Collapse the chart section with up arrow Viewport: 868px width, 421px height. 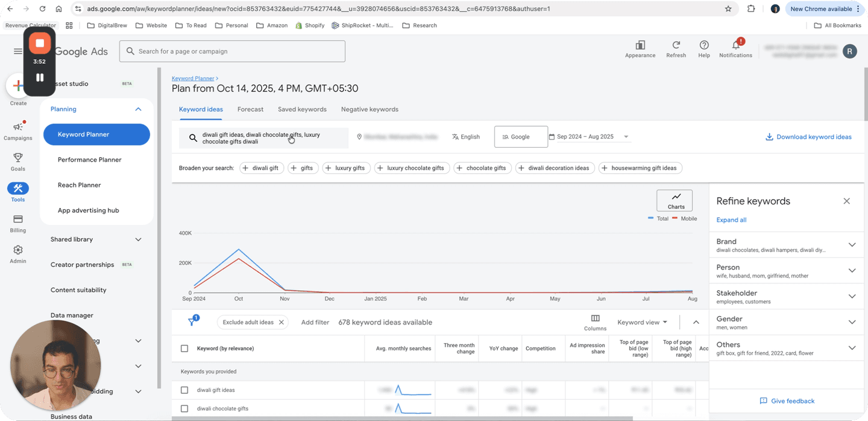(696, 322)
